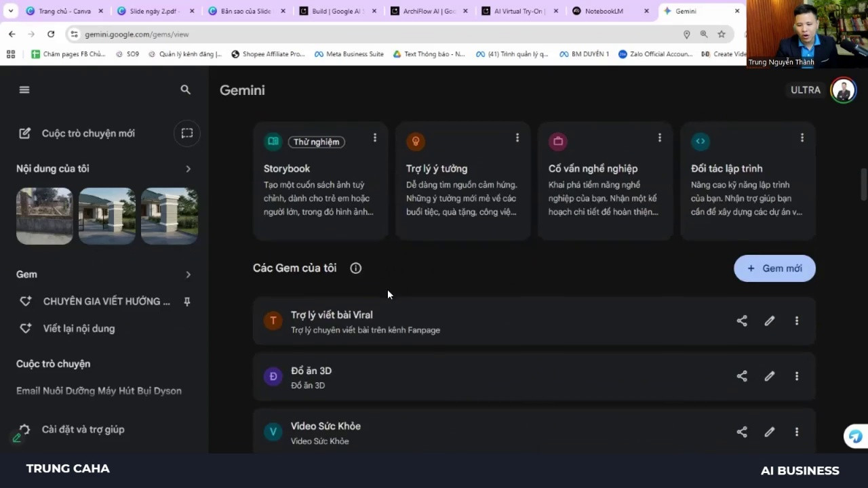868x488 pixels.
Task: Click the floating blue paper-plane chat icon
Action: pyautogui.click(x=855, y=437)
